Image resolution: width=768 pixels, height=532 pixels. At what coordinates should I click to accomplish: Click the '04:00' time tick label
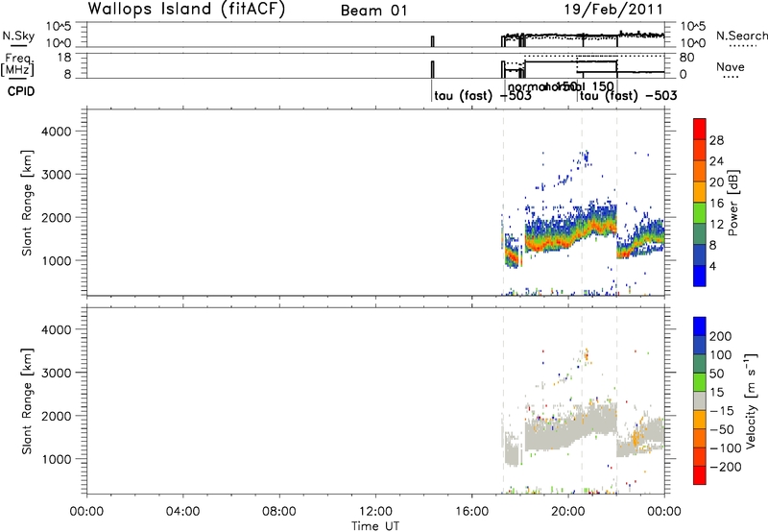point(182,512)
